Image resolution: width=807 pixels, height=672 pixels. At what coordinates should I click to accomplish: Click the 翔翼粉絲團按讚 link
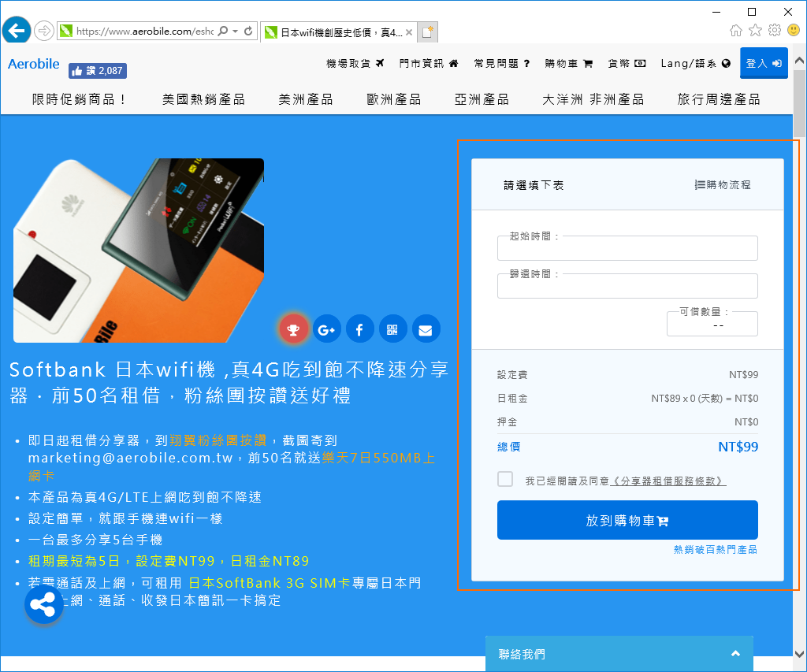tap(218, 440)
